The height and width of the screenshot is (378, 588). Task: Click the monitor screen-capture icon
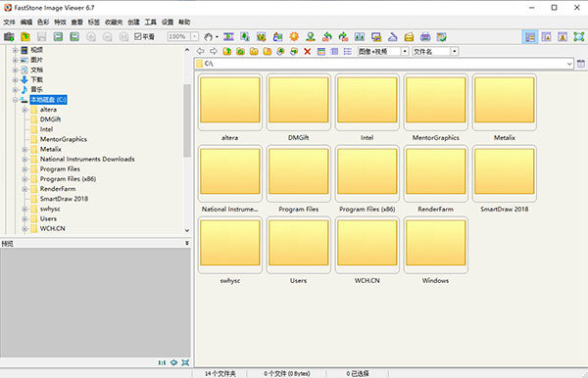[x=376, y=36]
